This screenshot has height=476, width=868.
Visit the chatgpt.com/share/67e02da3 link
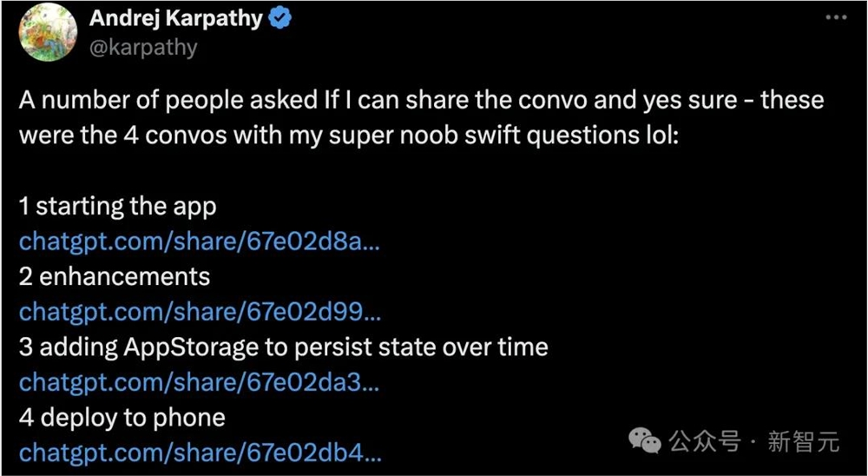(199, 382)
